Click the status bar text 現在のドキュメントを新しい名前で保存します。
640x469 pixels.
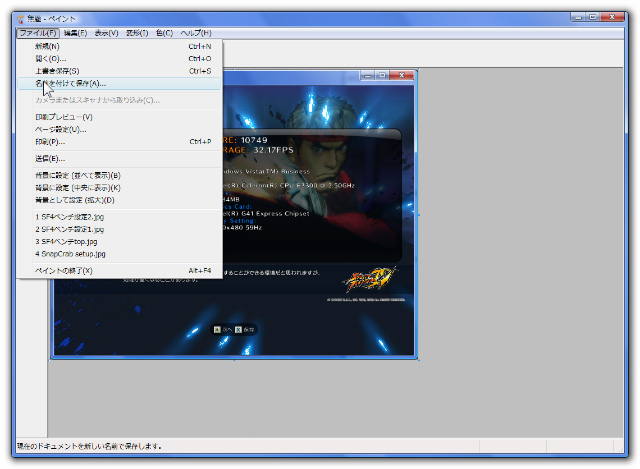click(x=89, y=447)
